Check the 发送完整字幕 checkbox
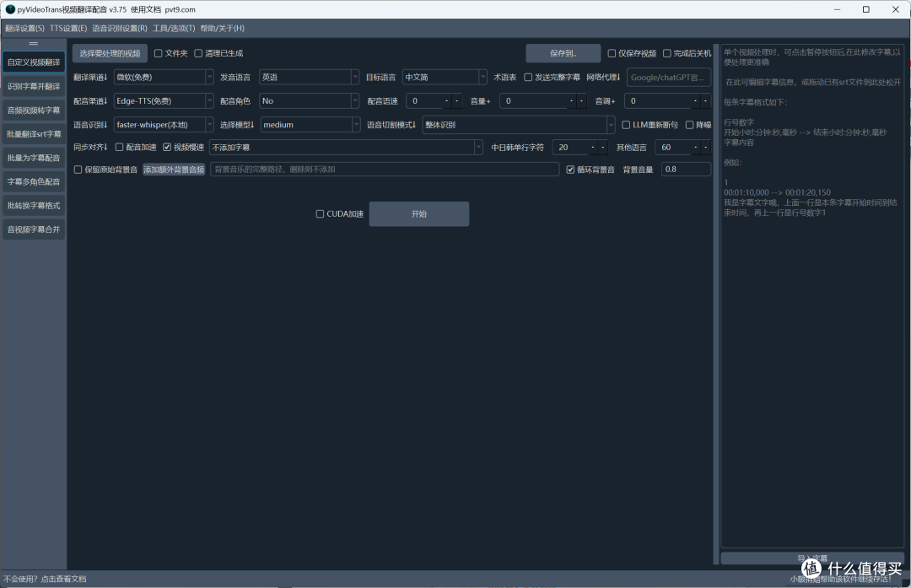 [528, 77]
